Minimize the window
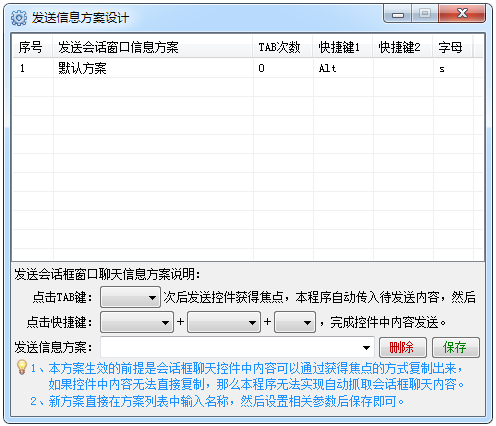The width and height of the screenshot is (496, 426). pyautogui.click(x=398, y=14)
